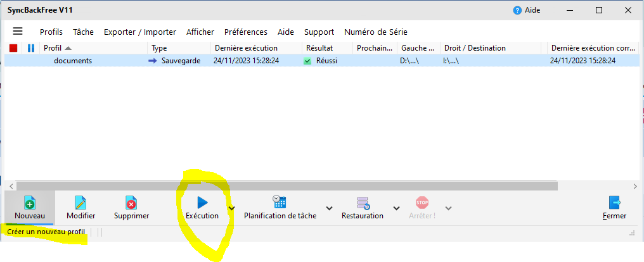
Task: Sort by Dernière exécution corr... column header
Action: [593, 48]
